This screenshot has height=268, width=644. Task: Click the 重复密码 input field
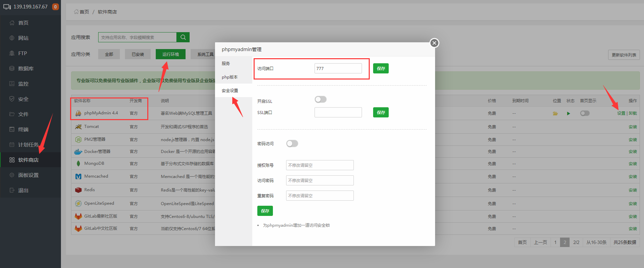[x=320, y=196]
